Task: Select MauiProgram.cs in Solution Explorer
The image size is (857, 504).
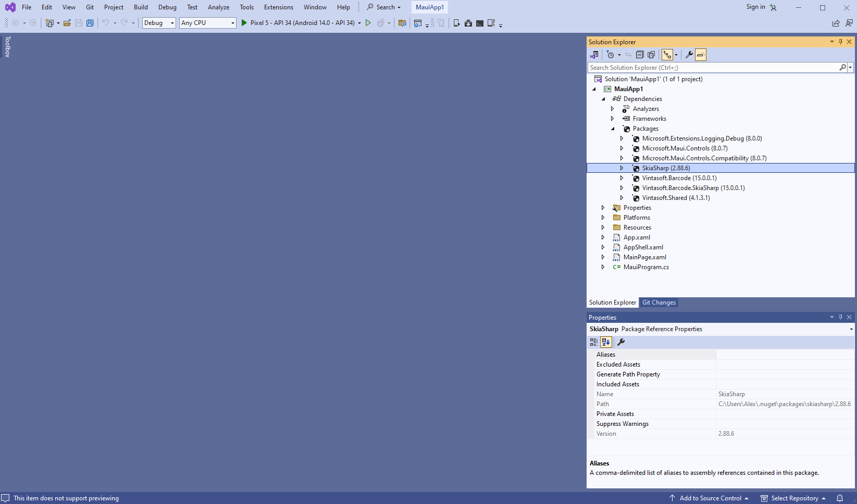Action: point(646,267)
